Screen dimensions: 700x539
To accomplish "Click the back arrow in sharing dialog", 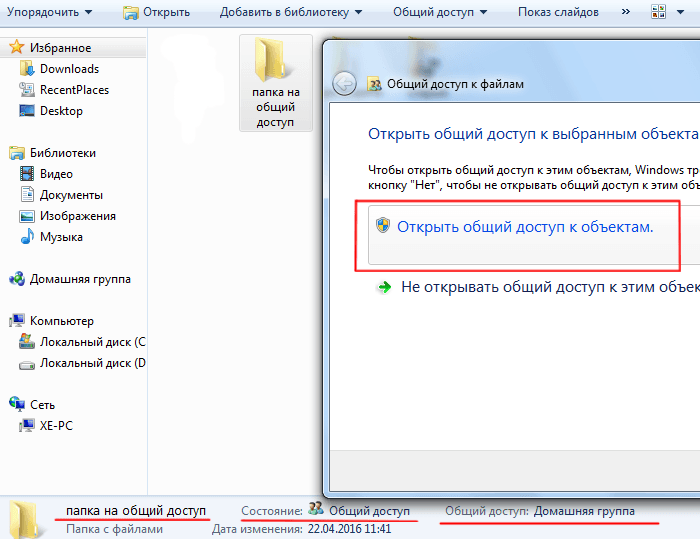I will 345,84.
